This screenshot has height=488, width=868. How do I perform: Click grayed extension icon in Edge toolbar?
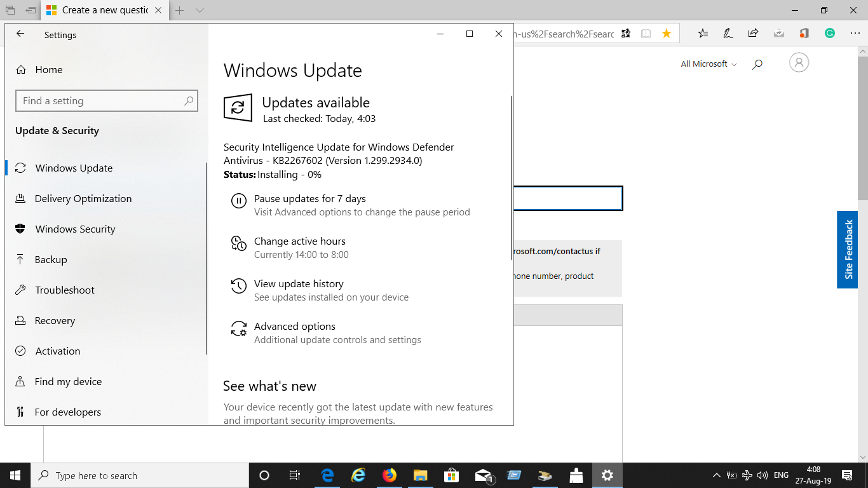(x=779, y=34)
